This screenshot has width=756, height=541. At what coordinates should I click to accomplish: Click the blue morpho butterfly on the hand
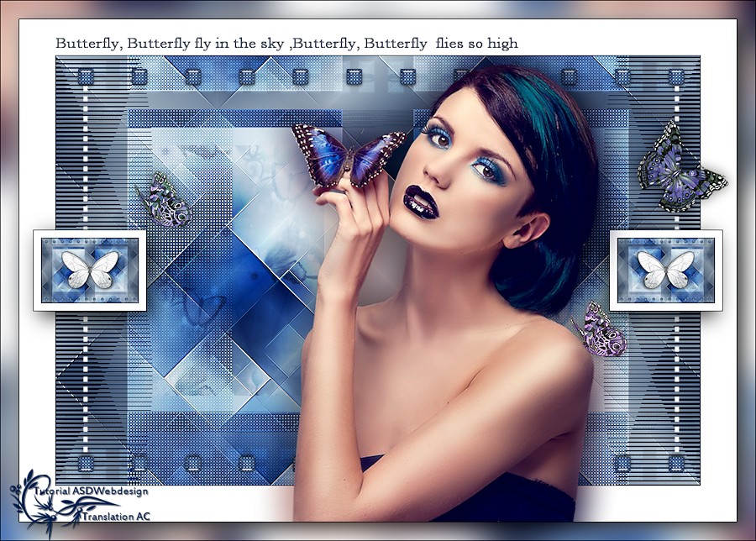coord(346,156)
